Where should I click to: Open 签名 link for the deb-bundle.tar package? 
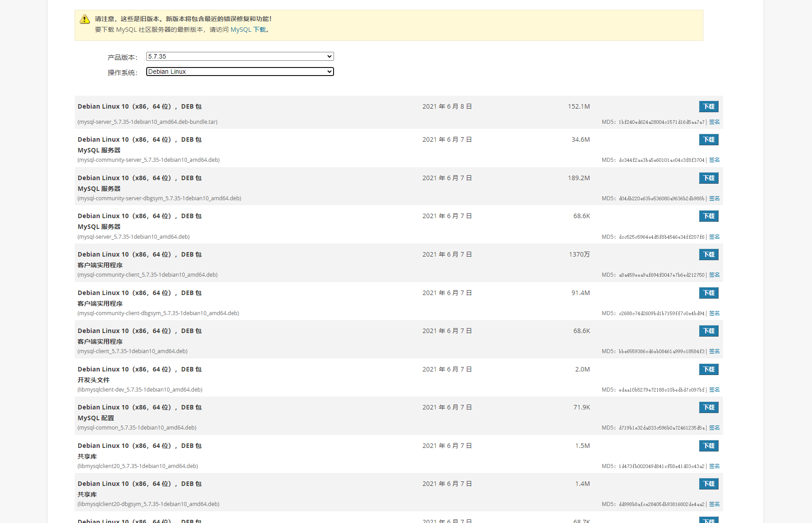pyautogui.click(x=715, y=122)
